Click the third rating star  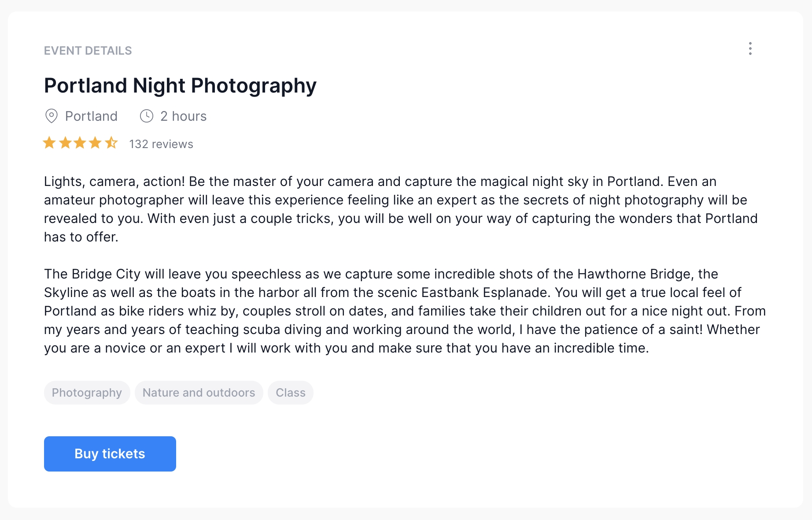(80, 143)
